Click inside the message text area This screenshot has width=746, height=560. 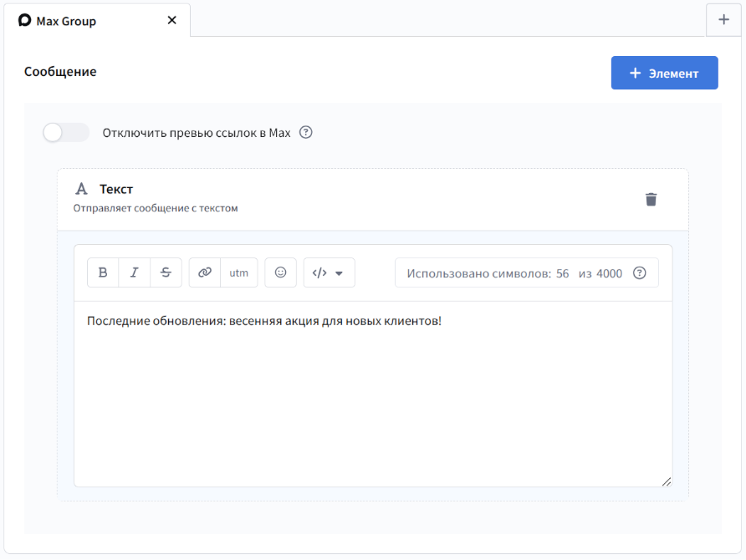372,393
